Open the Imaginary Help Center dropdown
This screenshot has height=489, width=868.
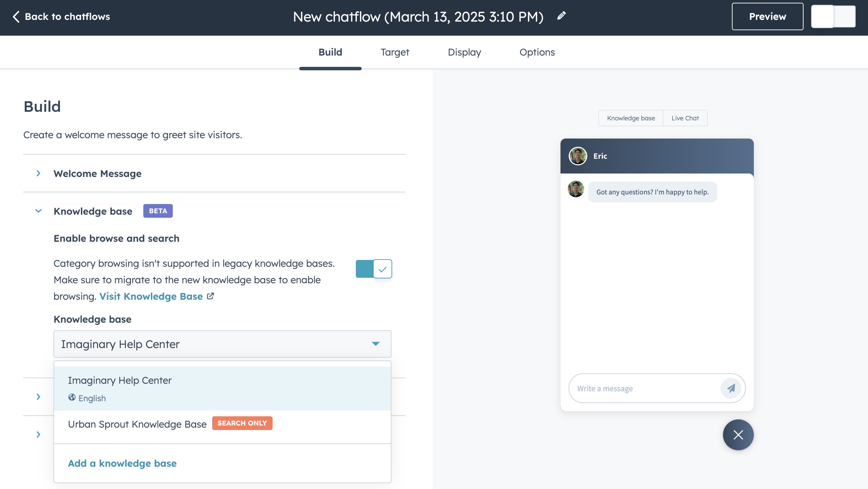point(222,344)
